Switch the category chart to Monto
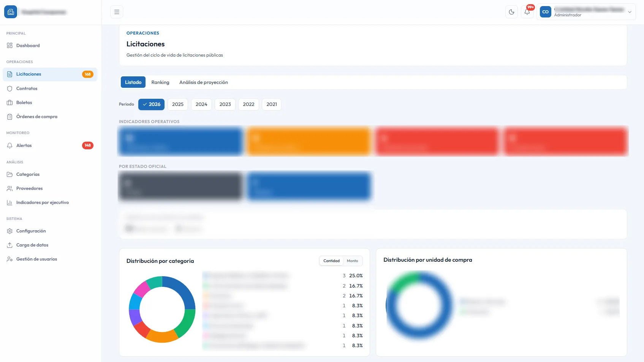This screenshot has height=362, width=644. click(352, 261)
